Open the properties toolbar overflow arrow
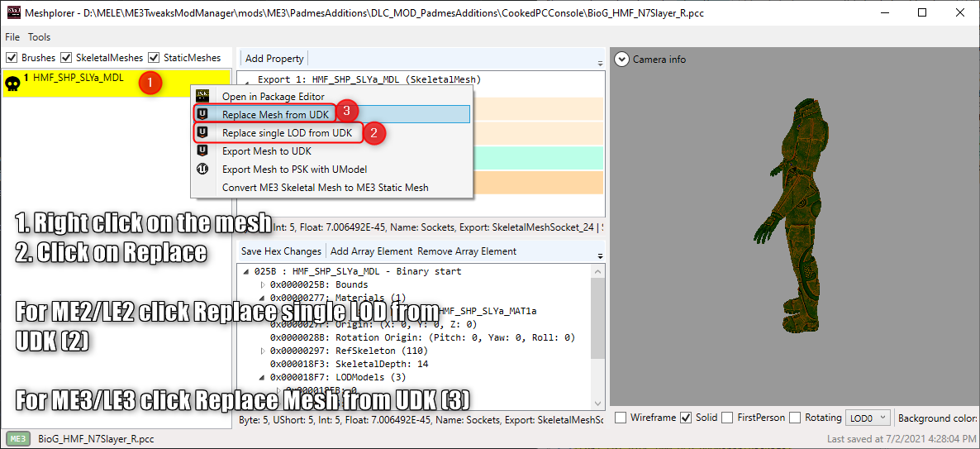 coord(600,63)
